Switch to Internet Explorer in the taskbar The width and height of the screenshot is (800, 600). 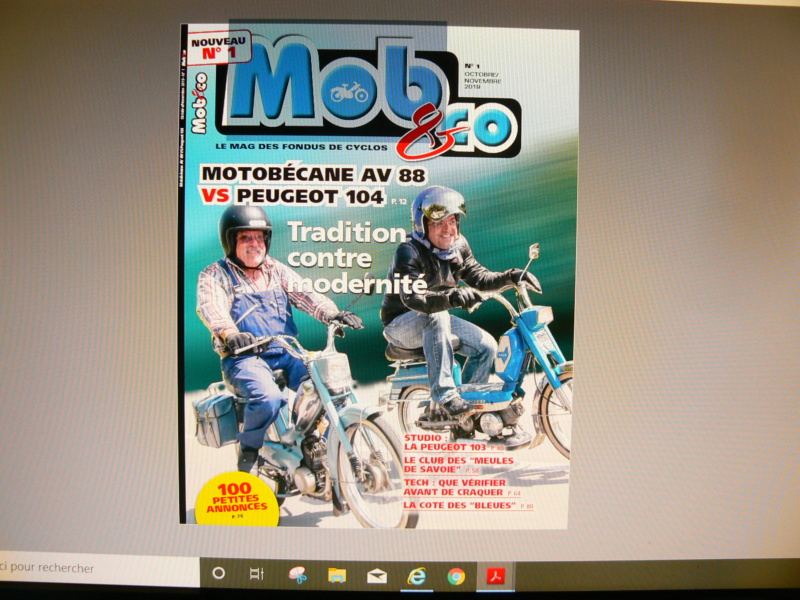(x=416, y=577)
